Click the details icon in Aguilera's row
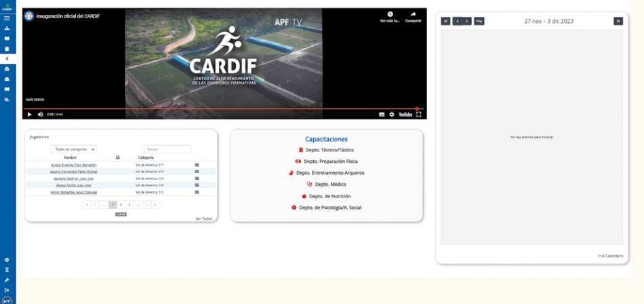 pos(197,178)
